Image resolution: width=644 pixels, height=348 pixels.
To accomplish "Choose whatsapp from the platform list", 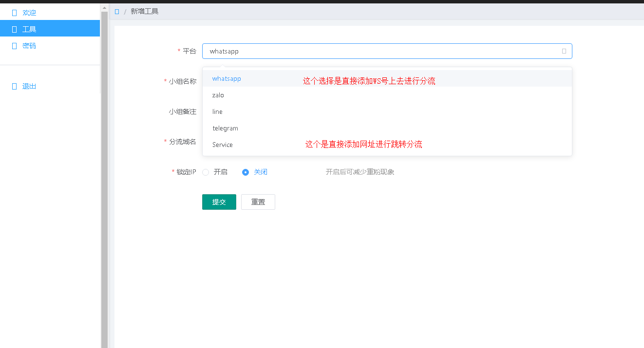I will click(x=387, y=78).
